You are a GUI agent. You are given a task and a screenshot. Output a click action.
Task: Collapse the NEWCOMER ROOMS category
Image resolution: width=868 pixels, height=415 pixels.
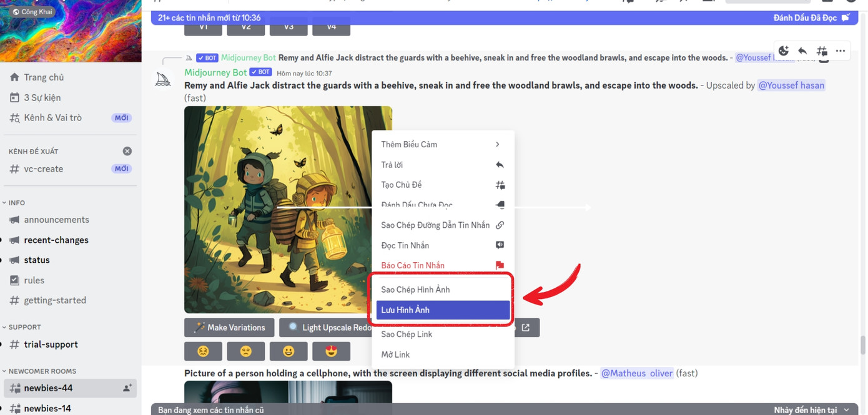click(42, 371)
